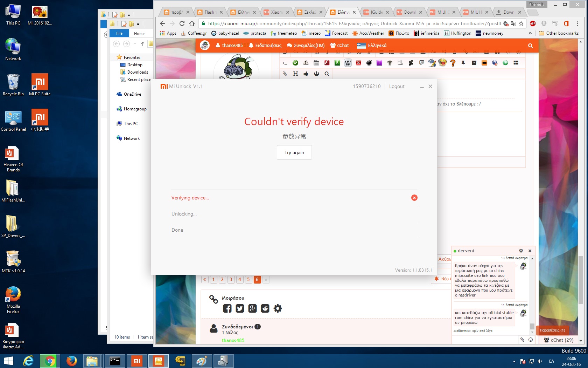Click the Flash icon in editor toolbar
The image size is (588, 368).
pyautogui.click(x=327, y=63)
